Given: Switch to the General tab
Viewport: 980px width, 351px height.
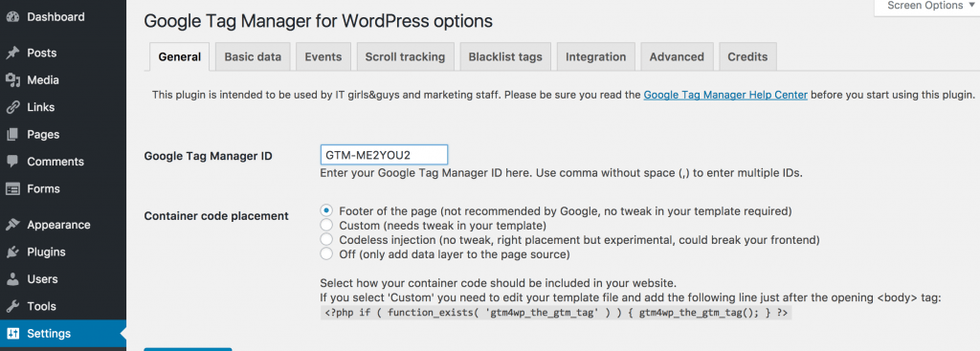Looking at the screenshot, I should (179, 56).
